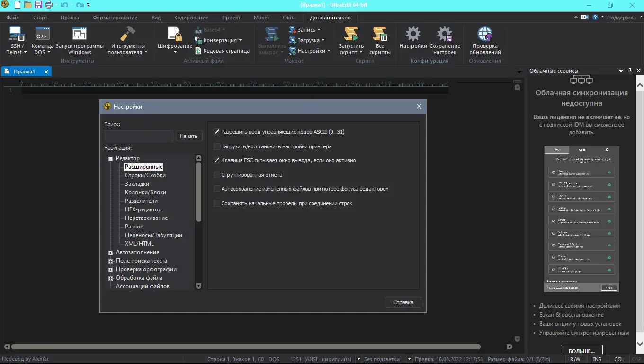Screen dimensions: 644x364
Task: Open the UltraEdit application logo menu
Action: 5,5
